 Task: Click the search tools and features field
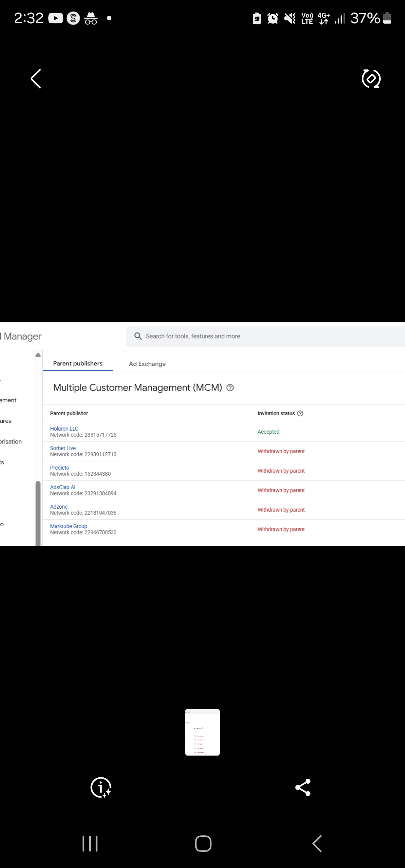tap(262, 336)
